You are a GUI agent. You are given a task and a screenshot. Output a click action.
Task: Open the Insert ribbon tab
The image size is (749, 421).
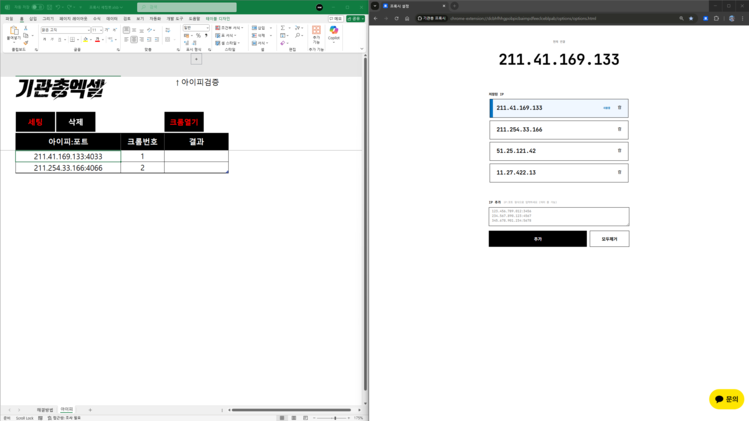(x=33, y=19)
